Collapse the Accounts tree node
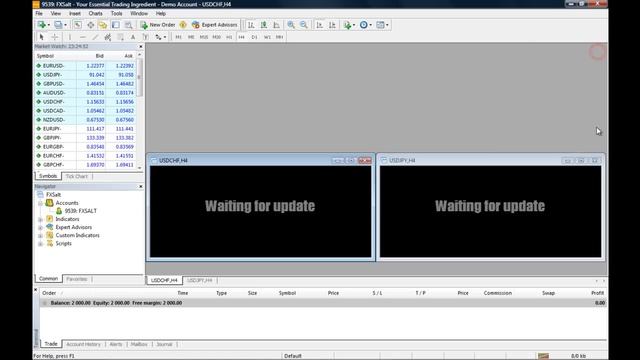 (x=40, y=203)
